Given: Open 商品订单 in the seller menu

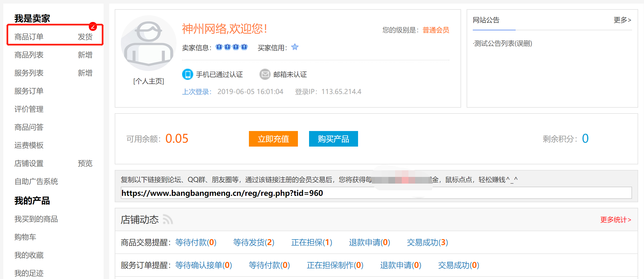Looking at the screenshot, I should point(29,37).
